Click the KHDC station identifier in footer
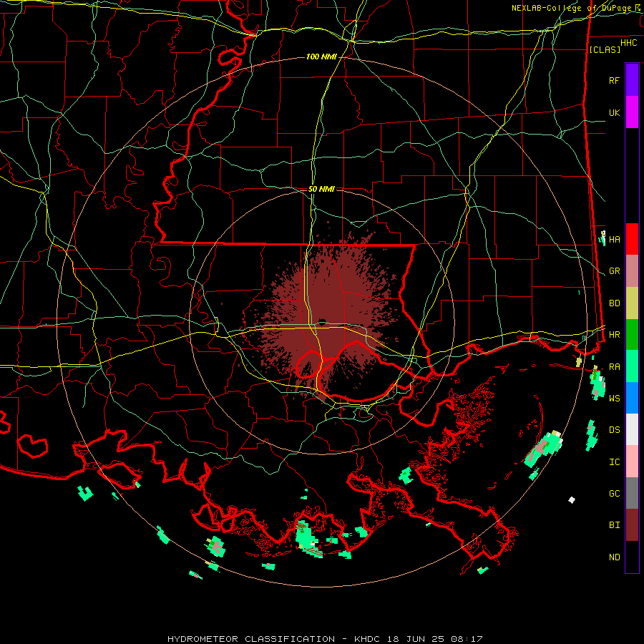644x644 pixels. point(369,639)
